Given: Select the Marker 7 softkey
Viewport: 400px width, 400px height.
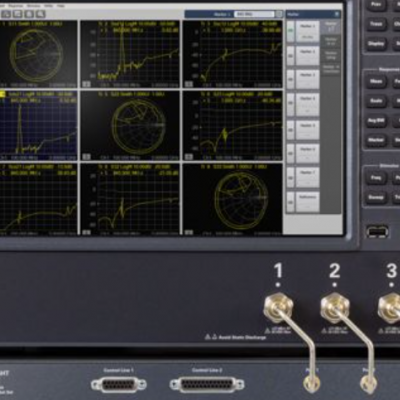Looking at the screenshot, I should pos(307,177).
